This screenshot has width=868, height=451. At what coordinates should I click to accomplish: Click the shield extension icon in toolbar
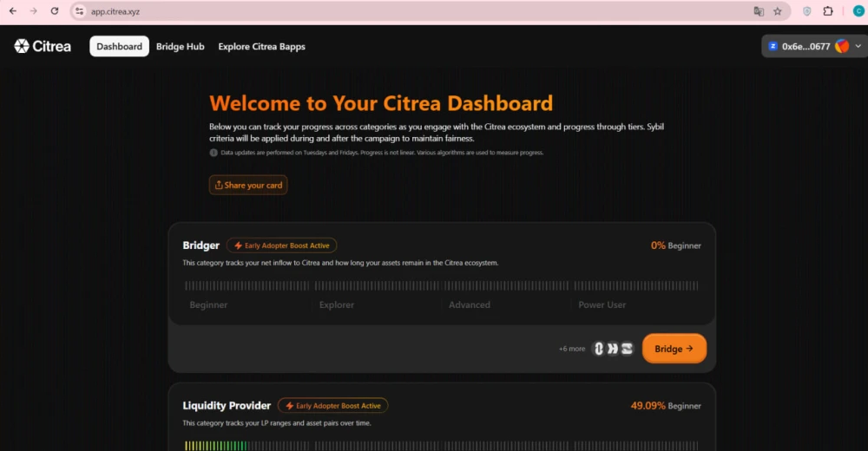807,11
